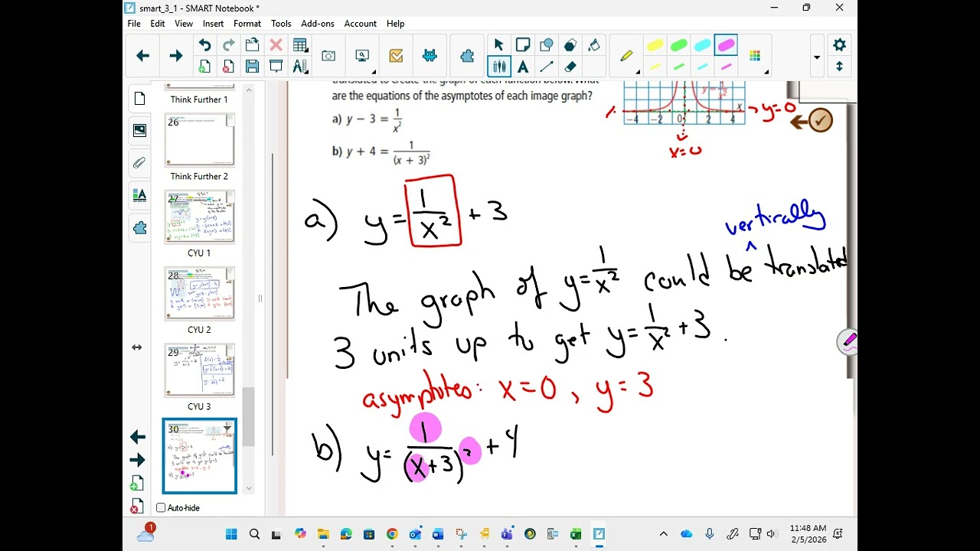Toggle the screen shade tool
980x551 pixels.
[x=276, y=67]
